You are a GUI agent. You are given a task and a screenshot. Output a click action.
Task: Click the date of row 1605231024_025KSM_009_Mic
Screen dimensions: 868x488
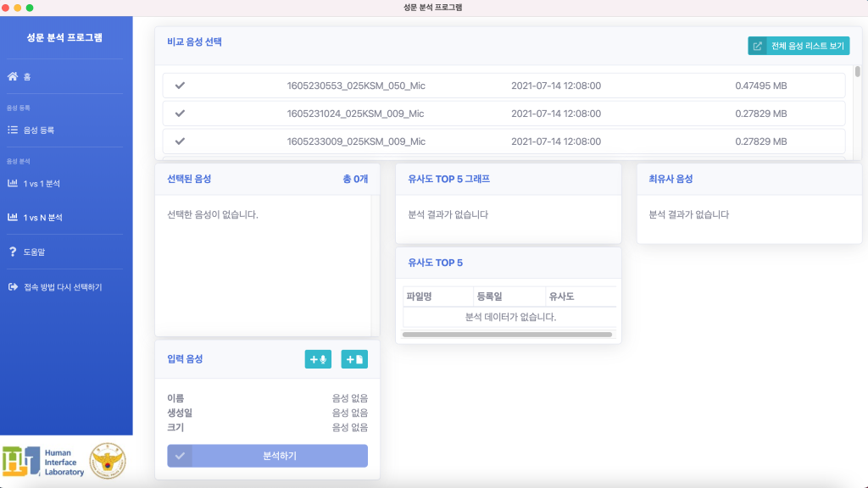pos(556,114)
